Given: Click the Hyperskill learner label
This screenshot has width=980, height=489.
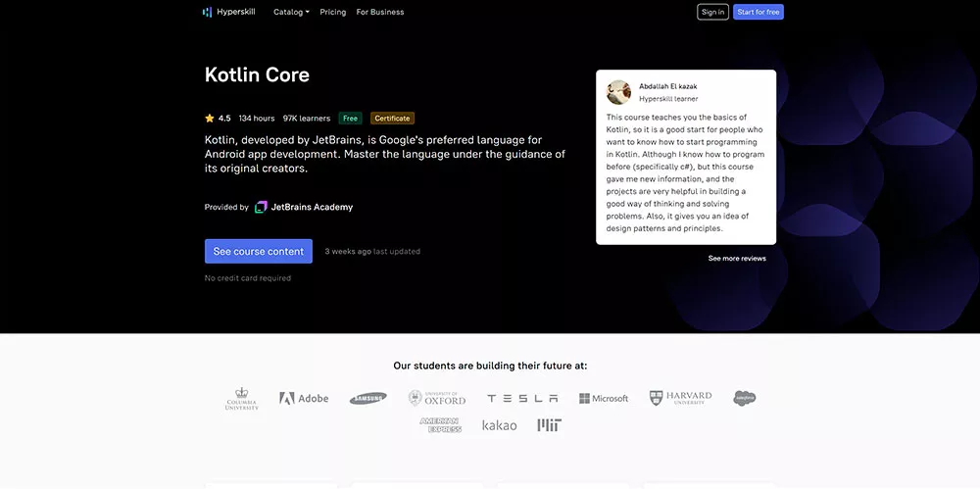Looking at the screenshot, I should coord(668,99).
